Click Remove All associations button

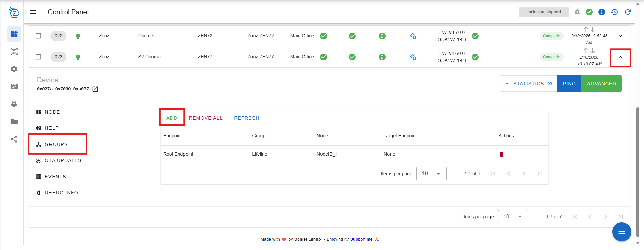(205, 118)
